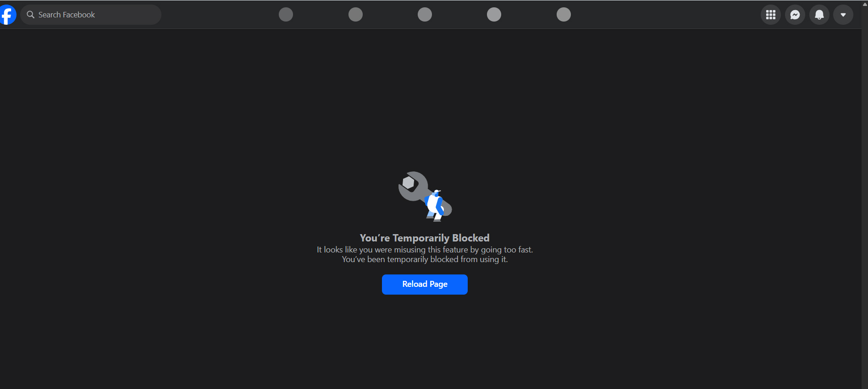Click the hexagonal nut on the wrench
Screen dimensions: 868x389
click(408, 183)
